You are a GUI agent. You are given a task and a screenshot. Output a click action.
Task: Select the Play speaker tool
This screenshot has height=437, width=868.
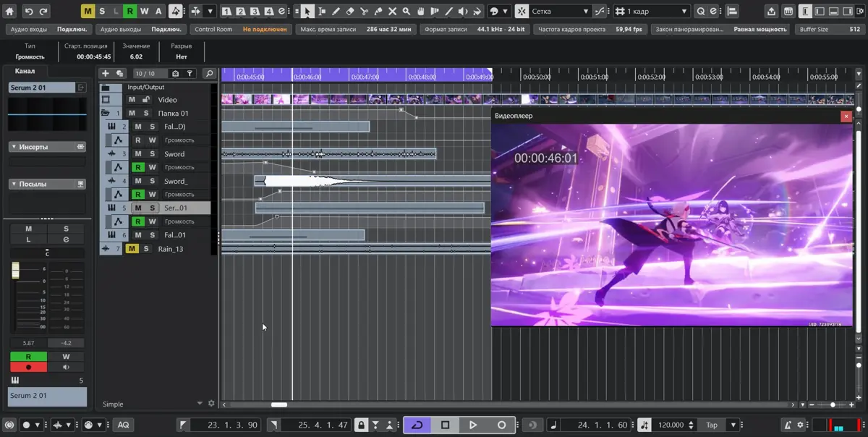(x=463, y=12)
